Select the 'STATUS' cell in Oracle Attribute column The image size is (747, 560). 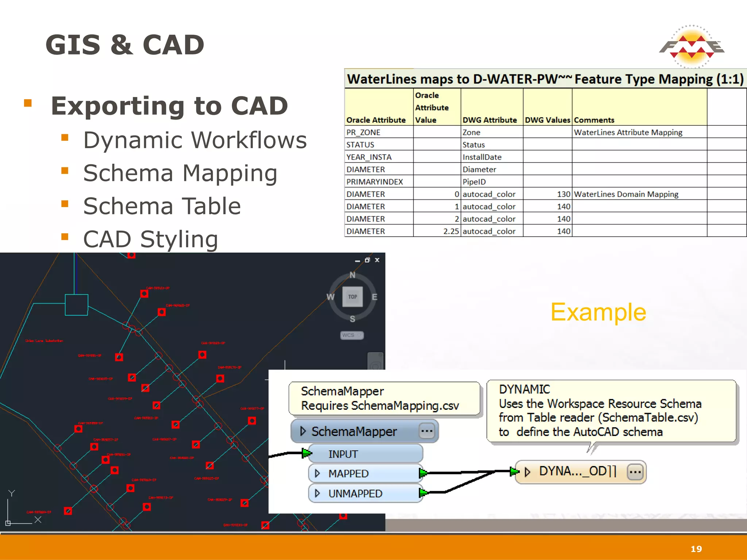coord(379,144)
